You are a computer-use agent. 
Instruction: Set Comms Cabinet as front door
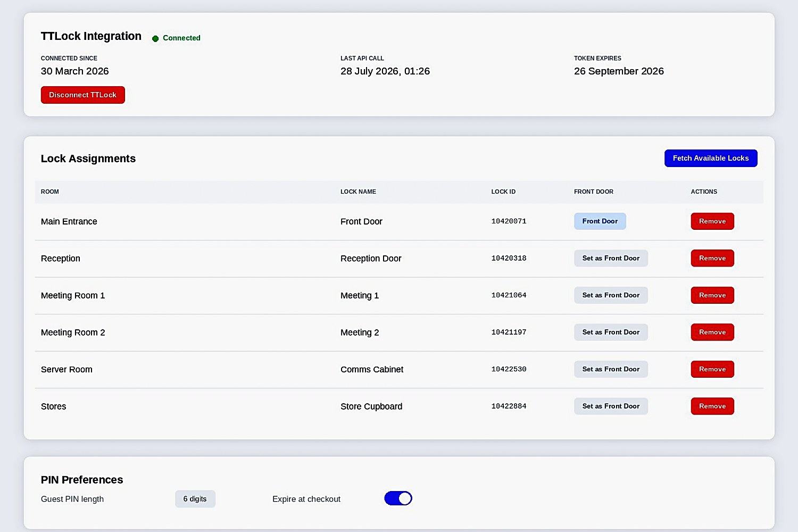[611, 369]
